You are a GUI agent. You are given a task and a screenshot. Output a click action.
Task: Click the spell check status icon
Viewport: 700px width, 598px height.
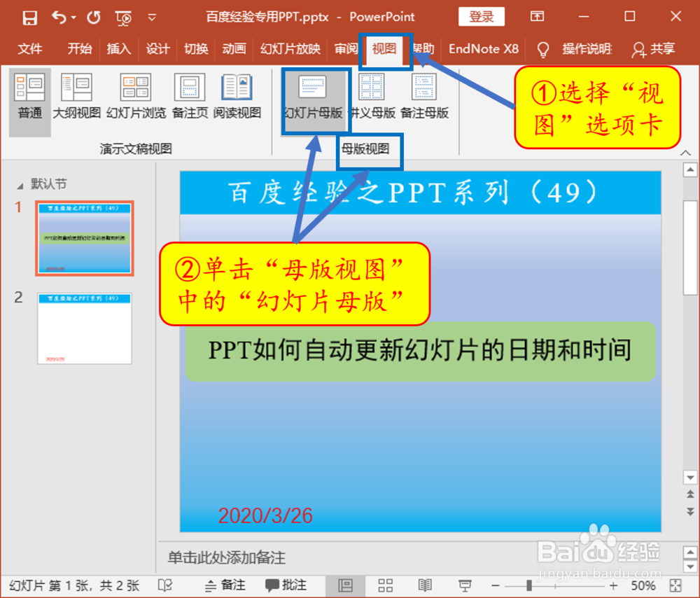(x=165, y=585)
